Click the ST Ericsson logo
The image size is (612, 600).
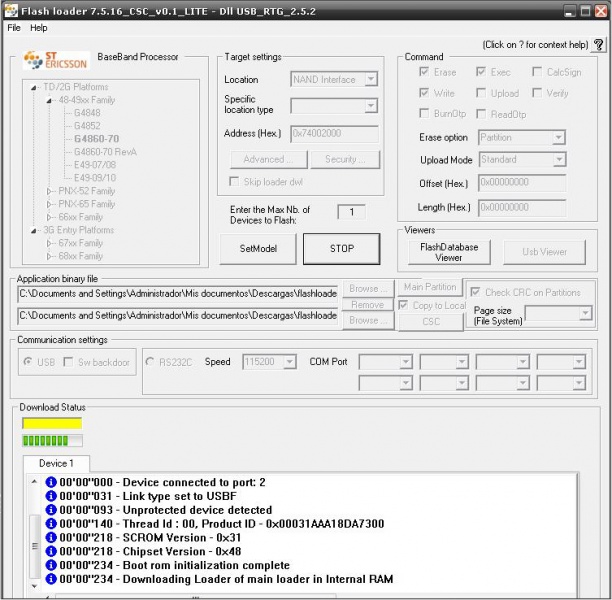click(x=56, y=61)
